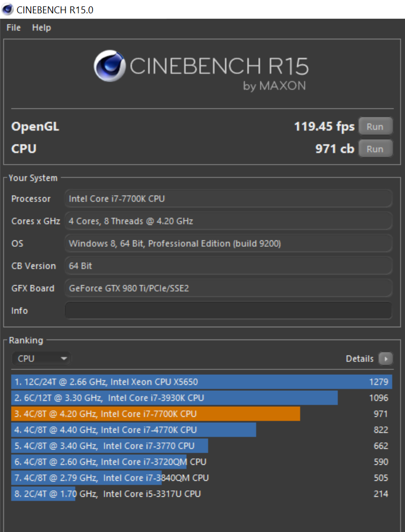Image resolution: width=405 pixels, height=532 pixels.
Task: Run the CPU benchmark
Action: point(375,149)
